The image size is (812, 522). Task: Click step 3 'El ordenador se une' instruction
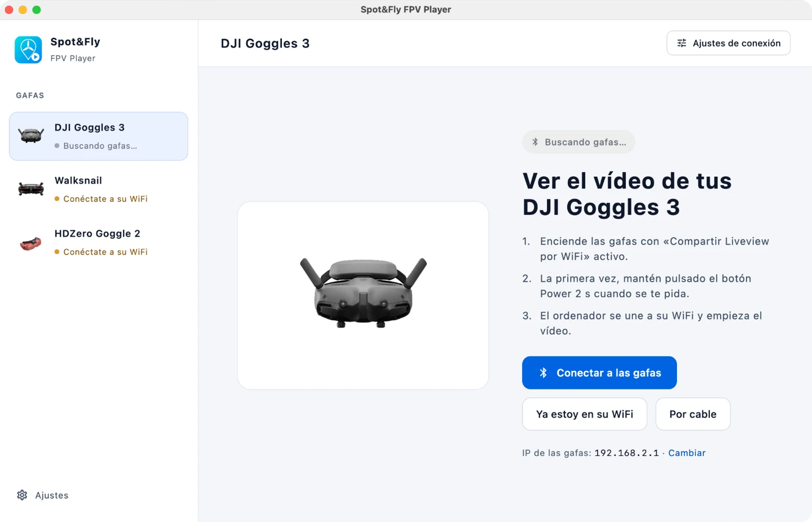(651, 323)
